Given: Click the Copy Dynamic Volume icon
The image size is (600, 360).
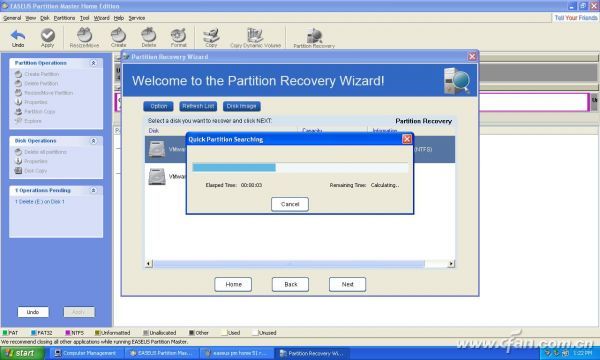Looking at the screenshot, I should coord(255,35).
